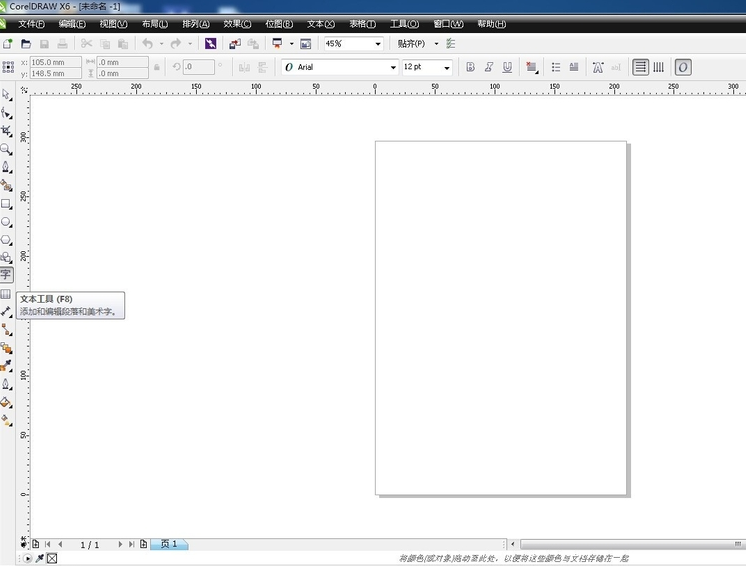Set horizontal text direction
The height and width of the screenshot is (566, 746).
[x=640, y=67]
